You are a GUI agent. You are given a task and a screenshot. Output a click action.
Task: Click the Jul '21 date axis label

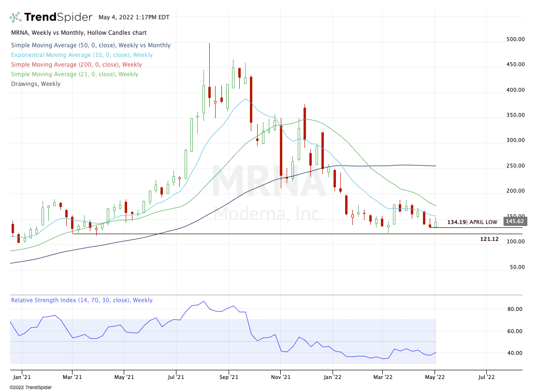click(x=175, y=377)
